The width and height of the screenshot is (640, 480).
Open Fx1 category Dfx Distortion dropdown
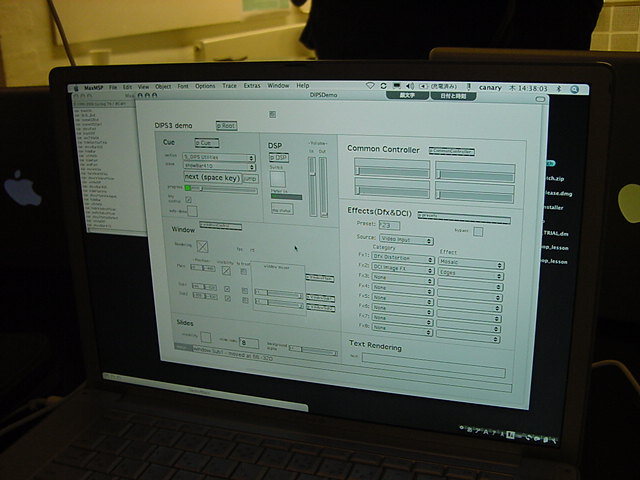point(403,258)
